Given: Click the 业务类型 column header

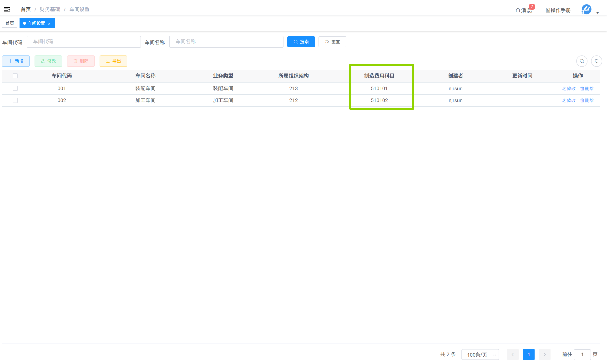Looking at the screenshot, I should point(223,76).
